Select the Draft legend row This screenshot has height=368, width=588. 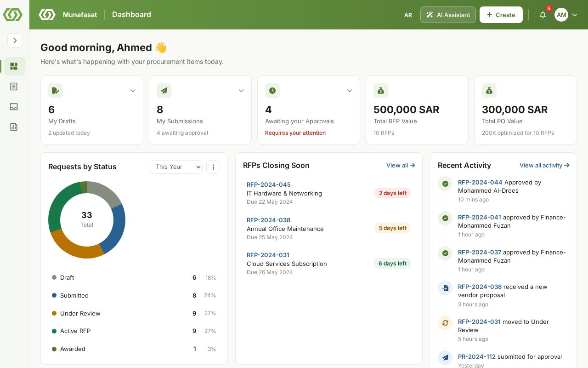click(134, 277)
